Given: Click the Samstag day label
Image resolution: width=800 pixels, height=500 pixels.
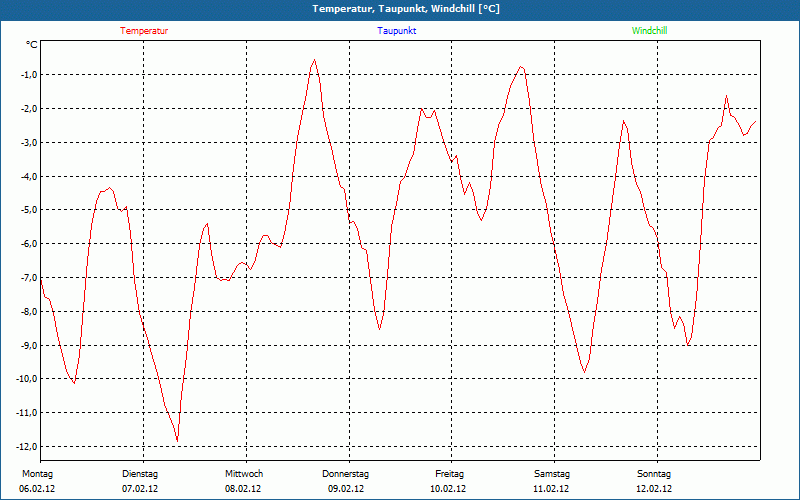Looking at the screenshot, I should tap(552, 474).
